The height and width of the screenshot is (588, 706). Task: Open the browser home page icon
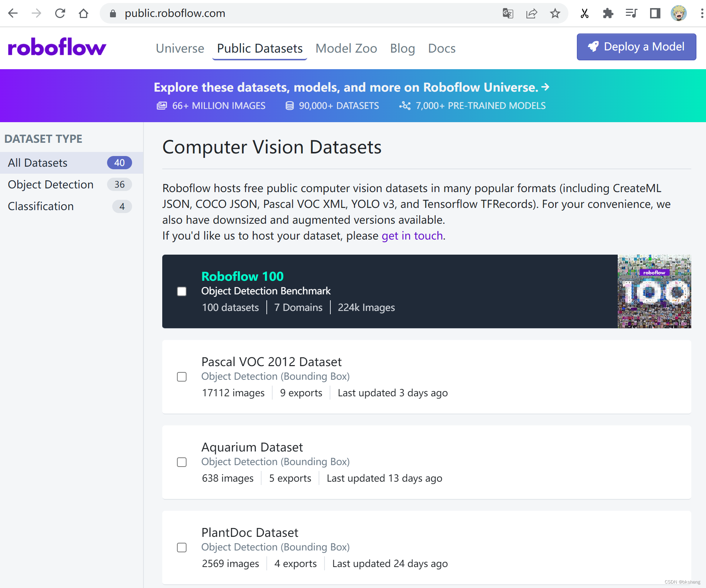pyautogui.click(x=84, y=14)
